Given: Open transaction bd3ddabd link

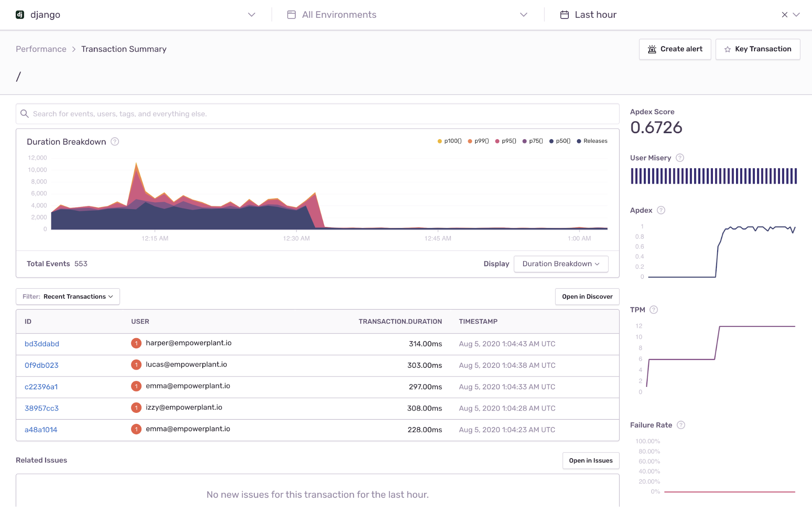Looking at the screenshot, I should pos(42,344).
